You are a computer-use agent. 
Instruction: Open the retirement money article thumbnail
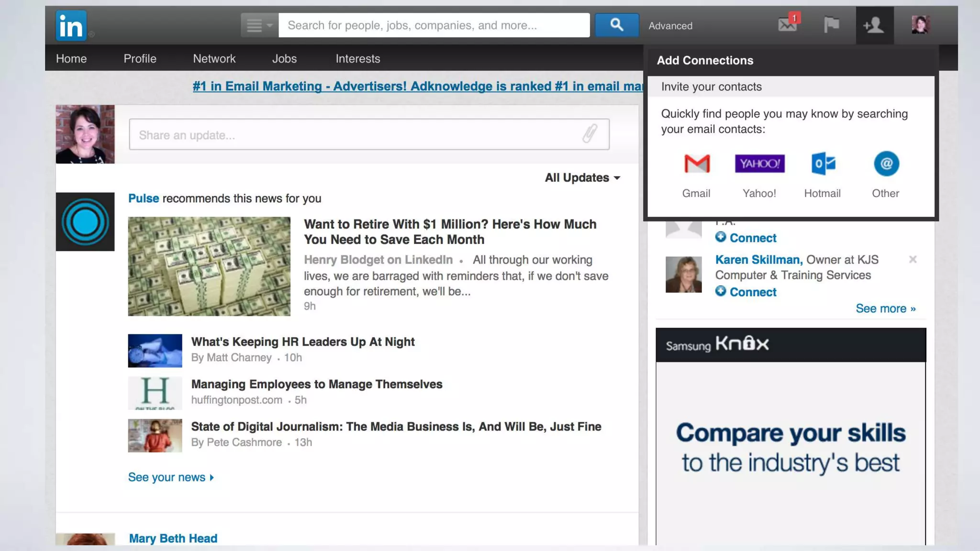click(209, 266)
